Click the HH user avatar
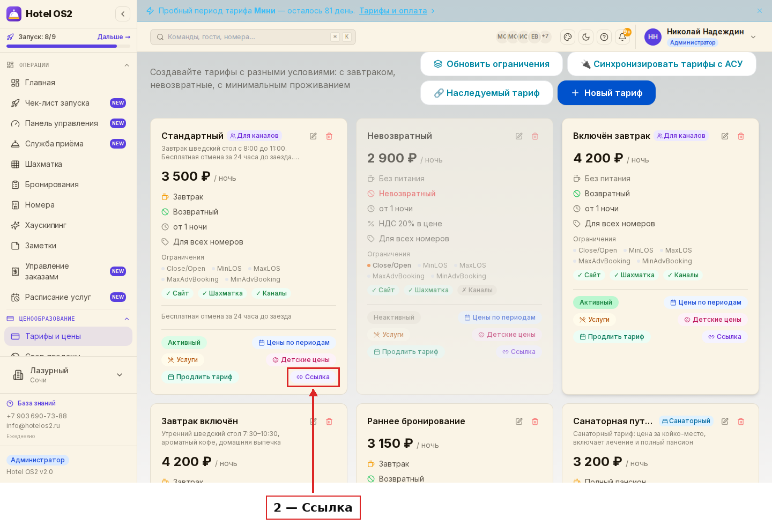This screenshot has width=772, height=532. point(653,37)
